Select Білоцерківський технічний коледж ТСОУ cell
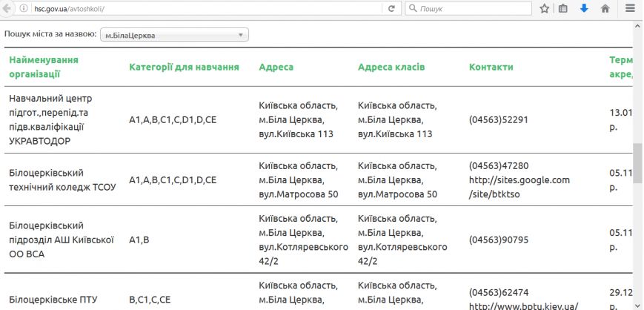 tap(62, 179)
